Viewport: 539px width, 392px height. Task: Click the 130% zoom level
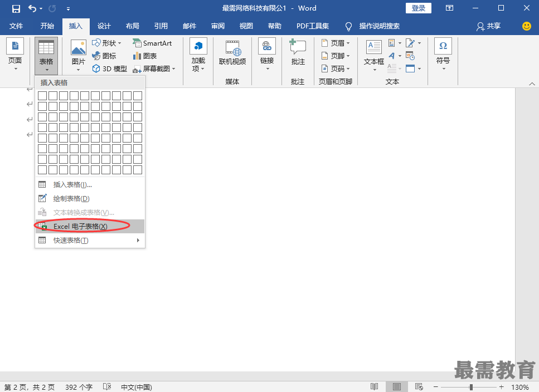pyautogui.click(x=519, y=387)
